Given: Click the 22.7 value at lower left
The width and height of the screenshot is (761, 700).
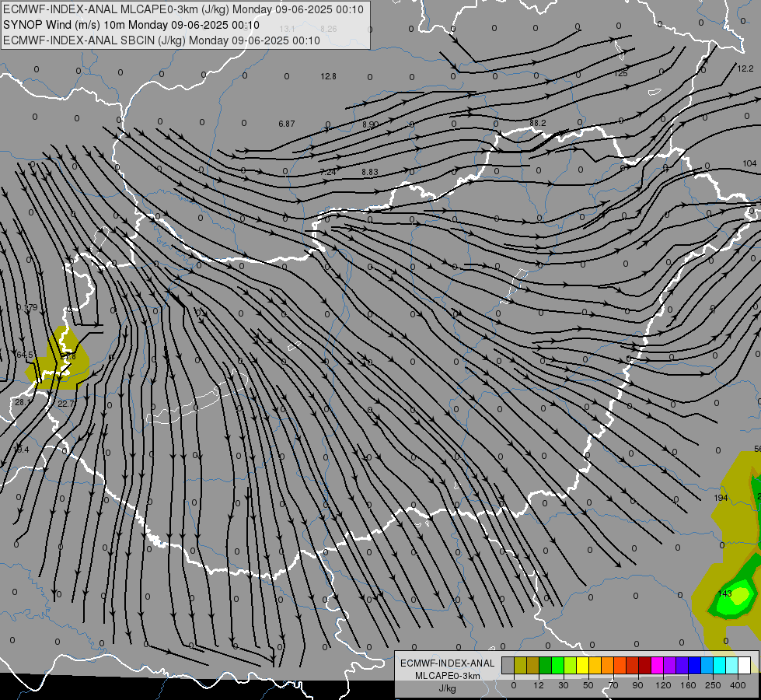Looking at the screenshot, I should (x=66, y=404).
